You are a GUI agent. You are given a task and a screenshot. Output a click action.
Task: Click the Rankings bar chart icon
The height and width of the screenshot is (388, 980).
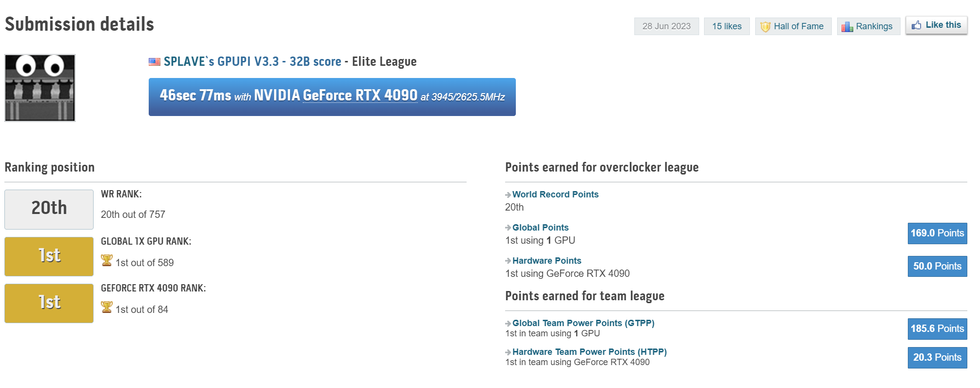tap(847, 27)
